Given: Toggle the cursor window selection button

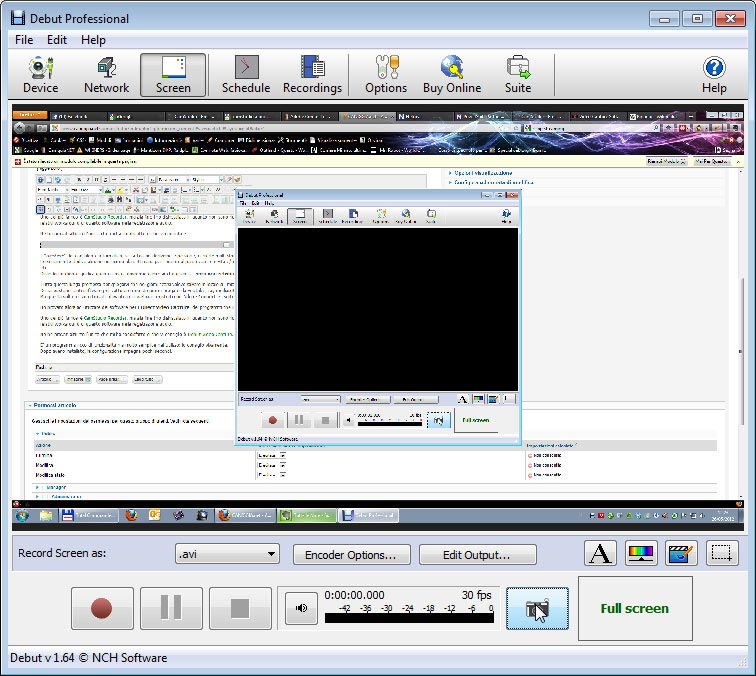Looking at the screenshot, I should (537, 608).
